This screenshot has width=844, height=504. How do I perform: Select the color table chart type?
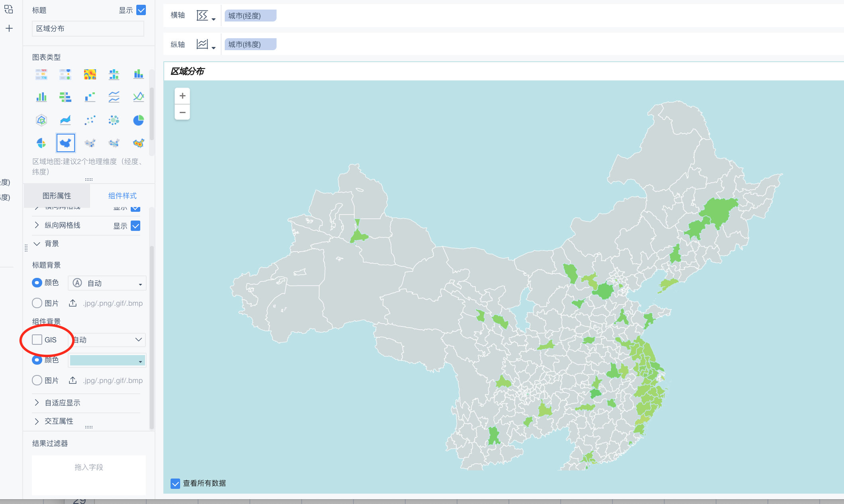pos(41,74)
